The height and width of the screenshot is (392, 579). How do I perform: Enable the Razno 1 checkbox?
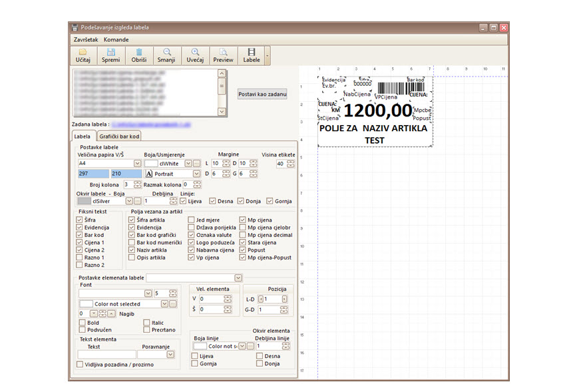[x=79, y=258]
